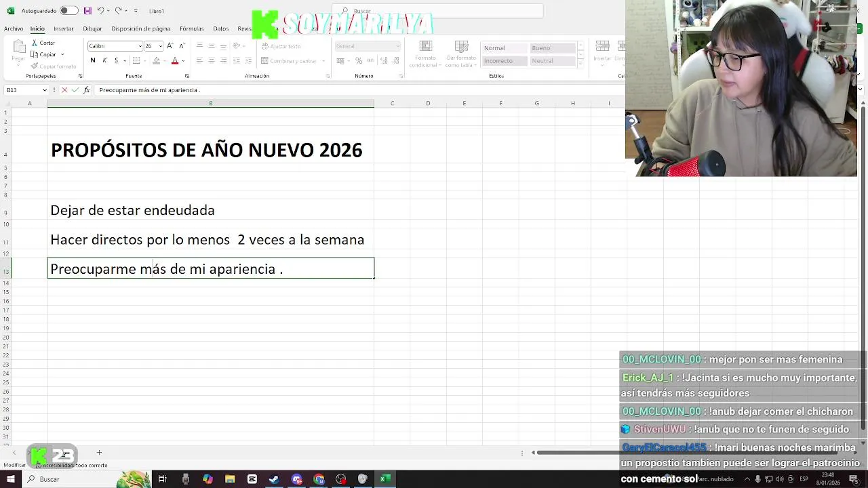The height and width of the screenshot is (488, 868).
Task: Add a new sheet with the plus
Action: 99,453
